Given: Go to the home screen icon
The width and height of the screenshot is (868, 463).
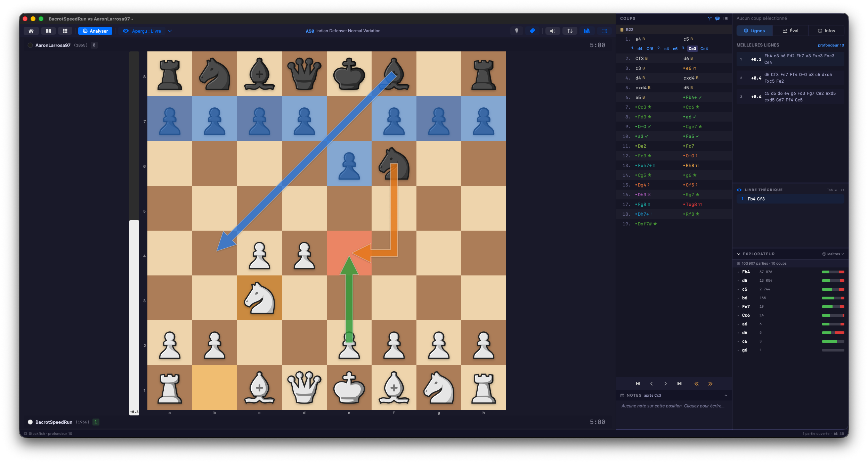Looking at the screenshot, I should [x=31, y=31].
